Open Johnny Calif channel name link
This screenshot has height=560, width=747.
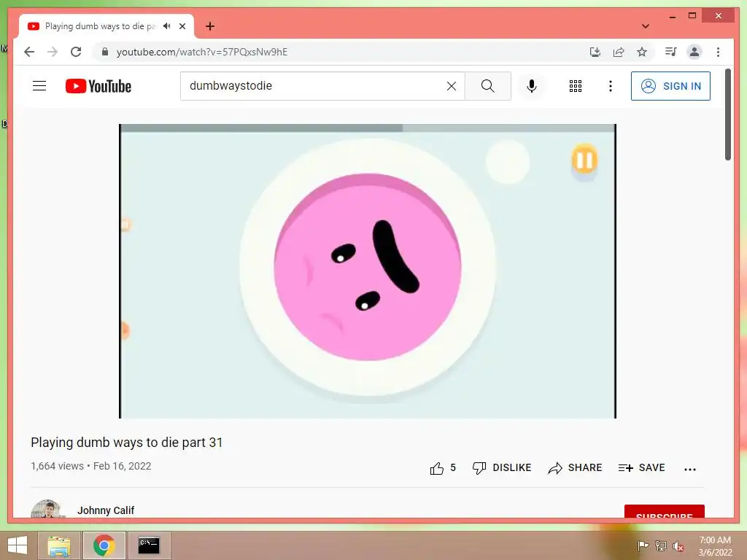[106, 510]
